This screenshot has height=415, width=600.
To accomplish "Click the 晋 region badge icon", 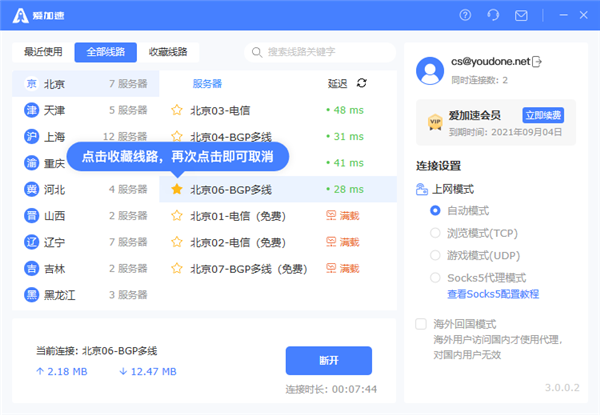I will [31, 216].
